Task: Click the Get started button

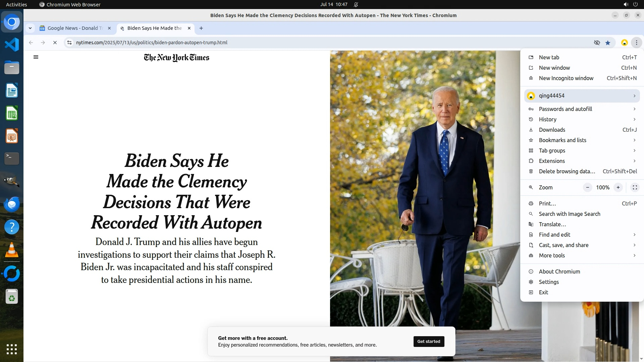Action: pos(429,341)
